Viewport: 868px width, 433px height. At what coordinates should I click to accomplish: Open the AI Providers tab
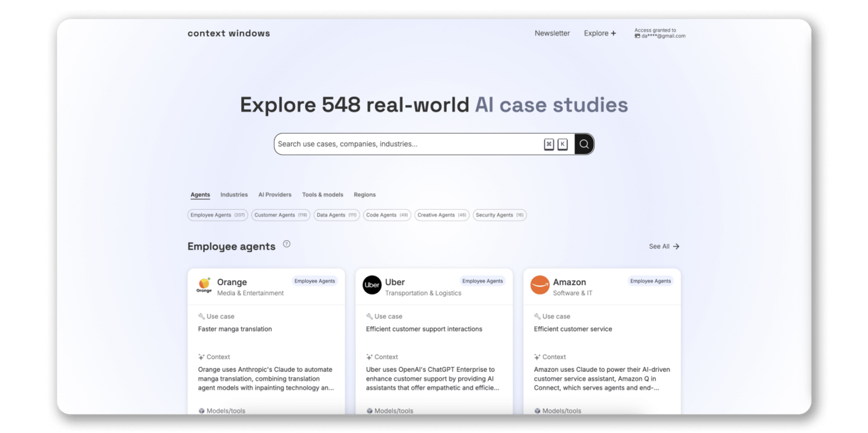pyautogui.click(x=275, y=195)
